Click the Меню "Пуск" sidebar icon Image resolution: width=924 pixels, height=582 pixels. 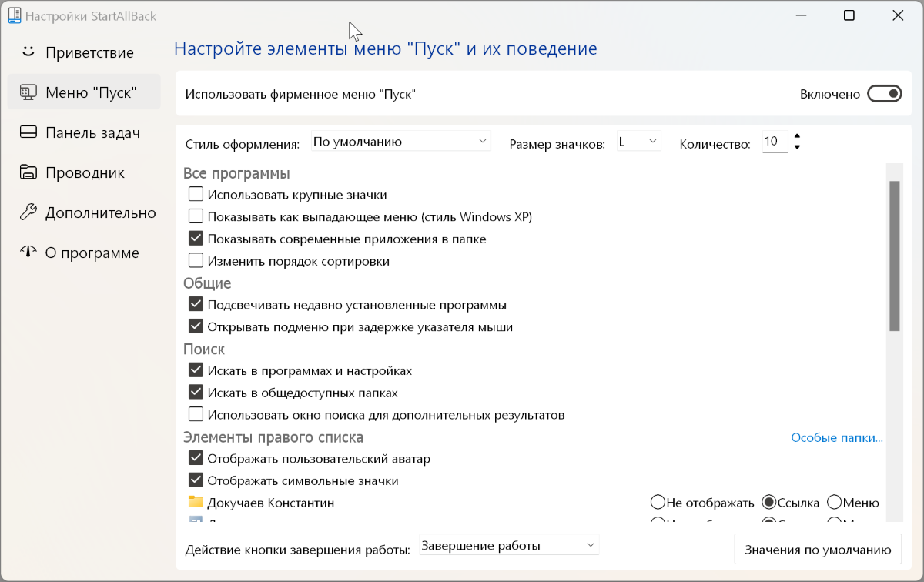coord(28,92)
